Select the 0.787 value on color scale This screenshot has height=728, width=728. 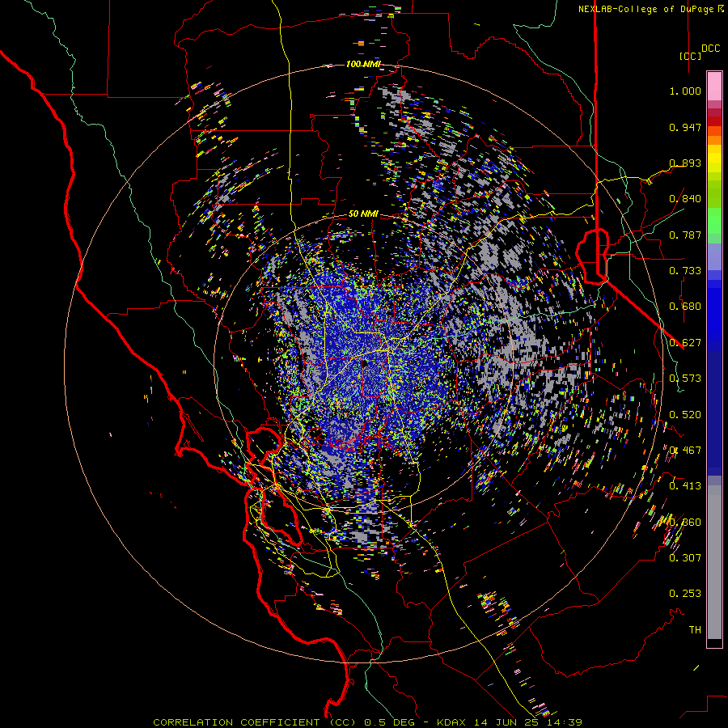coord(685,235)
